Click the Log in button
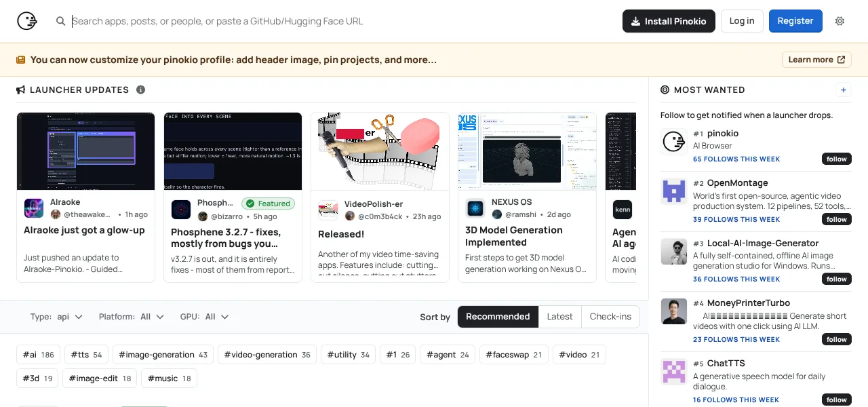The image size is (868, 407). tap(742, 21)
